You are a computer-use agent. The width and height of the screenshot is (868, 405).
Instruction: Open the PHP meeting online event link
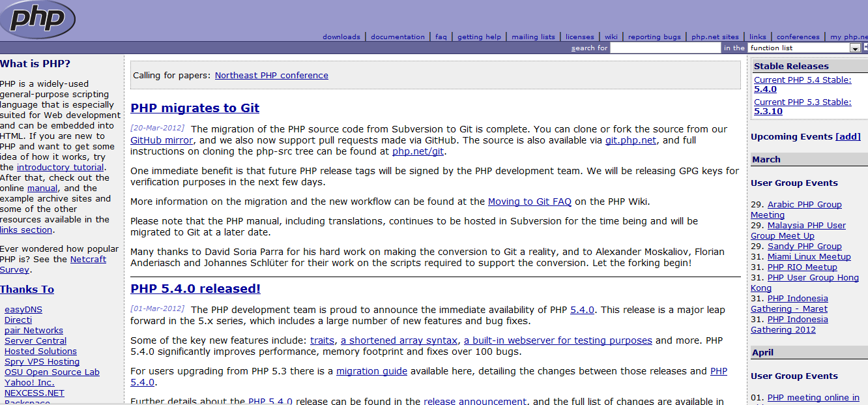pos(813,398)
